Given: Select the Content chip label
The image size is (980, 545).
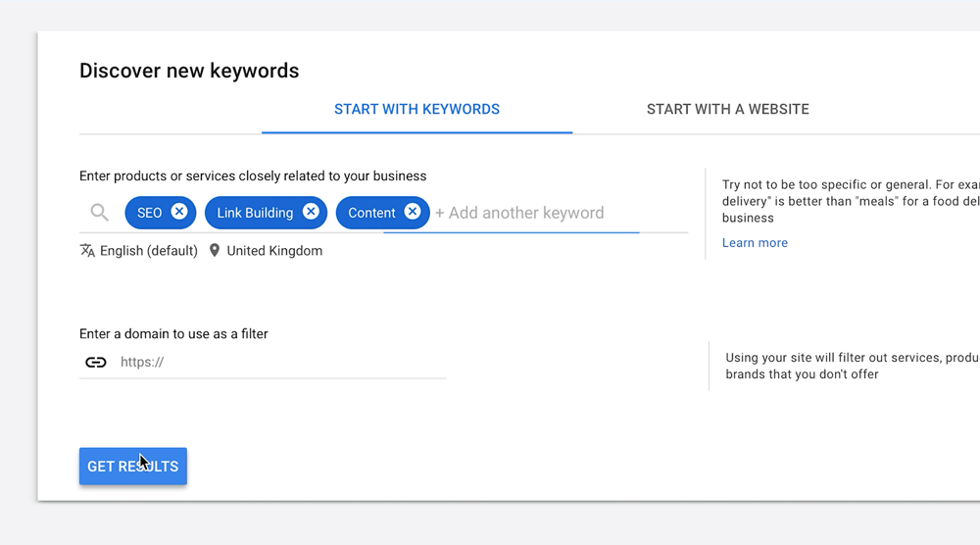Looking at the screenshot, I should (371, 213).
